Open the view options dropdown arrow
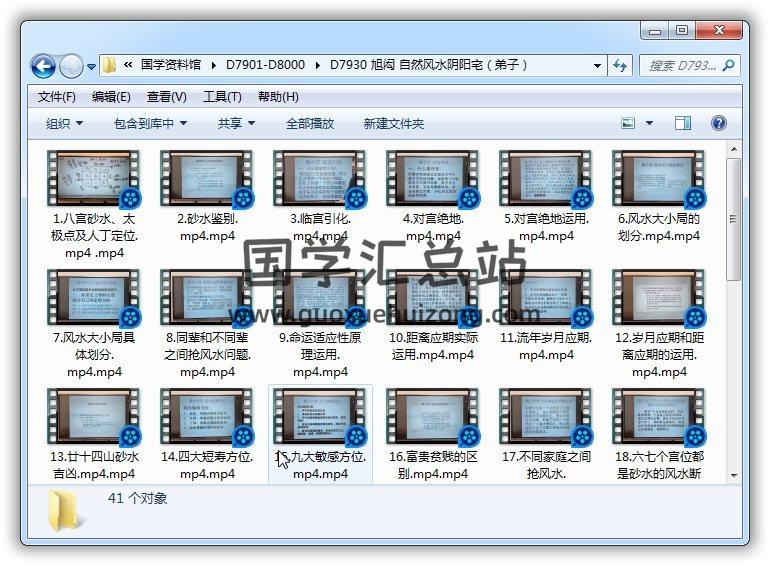Screen dimensions: 770x566 (x=649, y=123)
